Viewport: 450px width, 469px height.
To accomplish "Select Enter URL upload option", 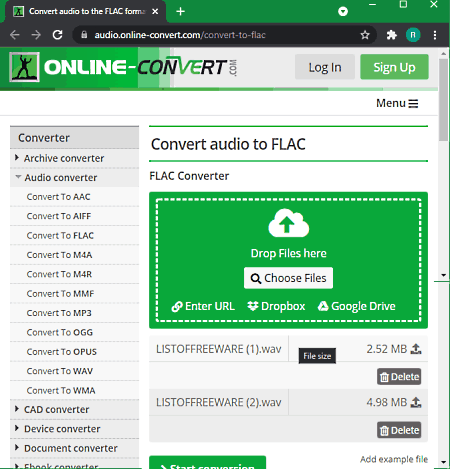I will click(203, 306).
